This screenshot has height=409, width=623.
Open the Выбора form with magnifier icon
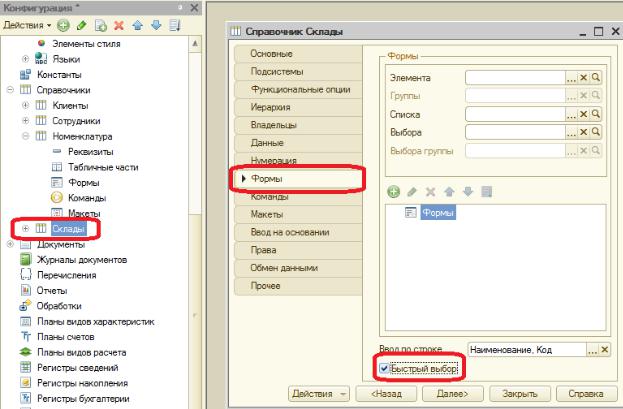tap(596, 132)
